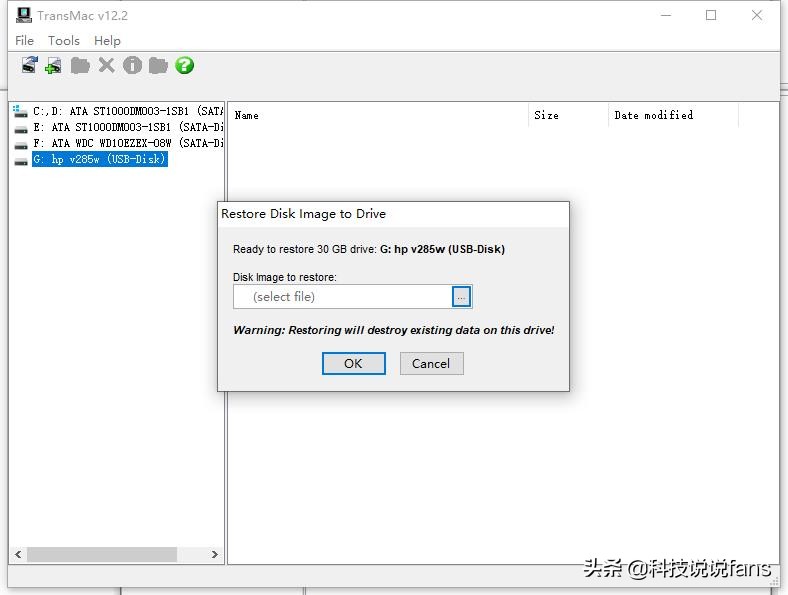Click the Ready to restore 30 GB drive text
The height and width of the screenshot is (595, 788).
(369, 249)
